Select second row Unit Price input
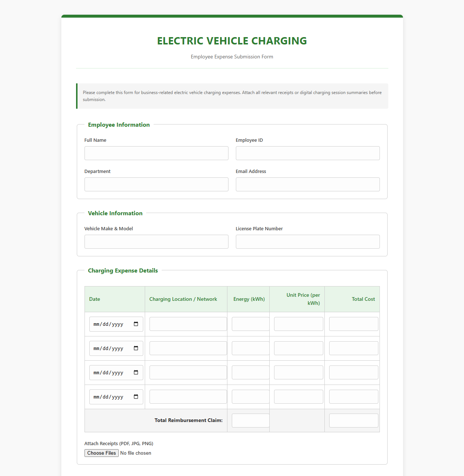 pyautogui.click(x=299, y=348)
